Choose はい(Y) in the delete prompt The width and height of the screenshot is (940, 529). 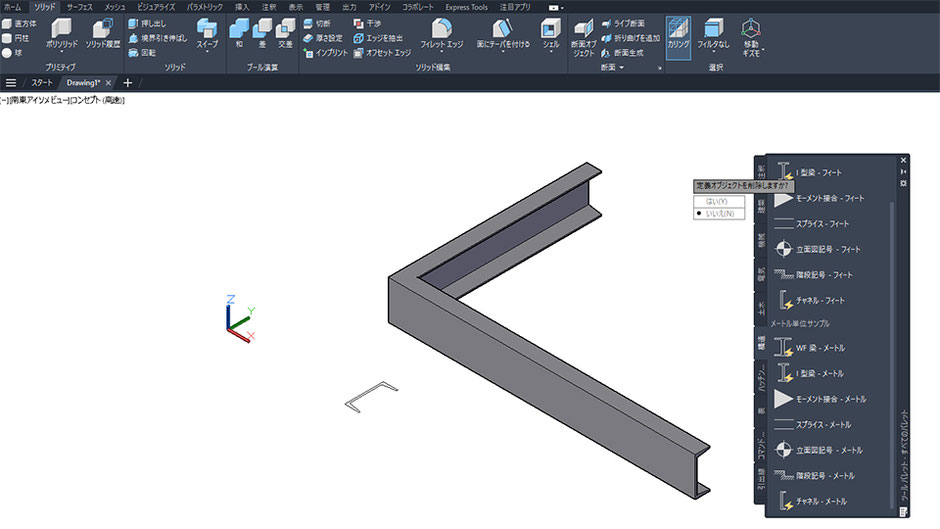click(x=719, y=202)
